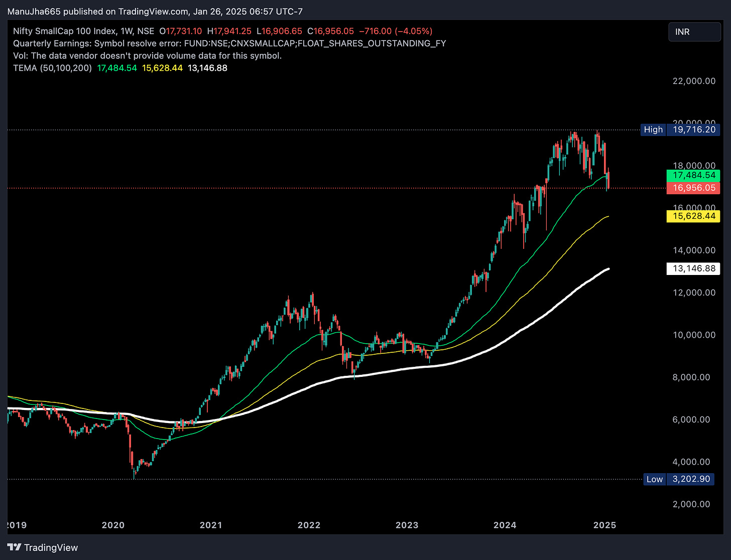Screen dimensions: 731x560
Task: Click the INR currency selector
Action: coord(694,32)
